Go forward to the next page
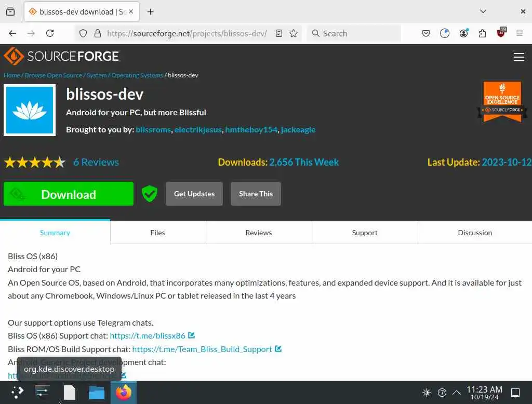 pyautogui.click(x=31, y=33)
